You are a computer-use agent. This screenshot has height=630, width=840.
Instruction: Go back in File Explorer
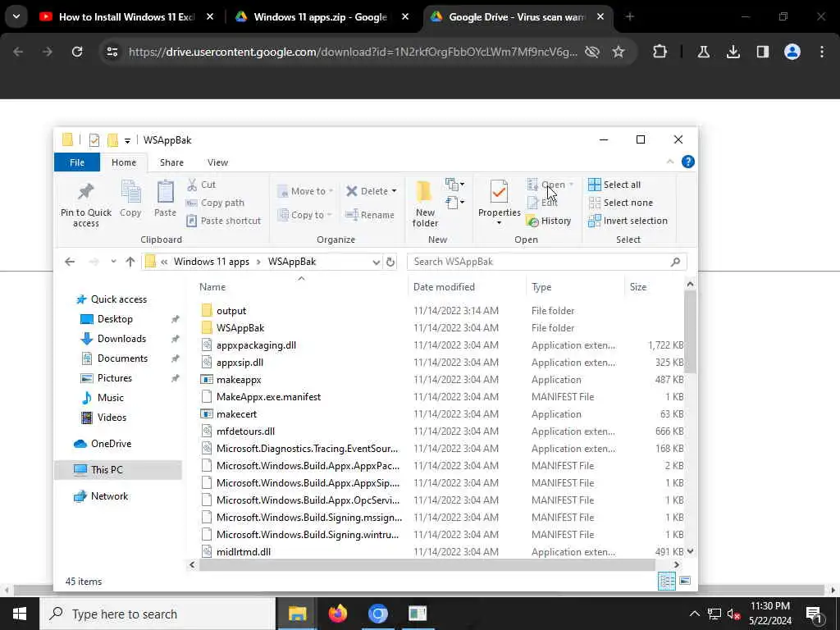[x=70, y=262]
